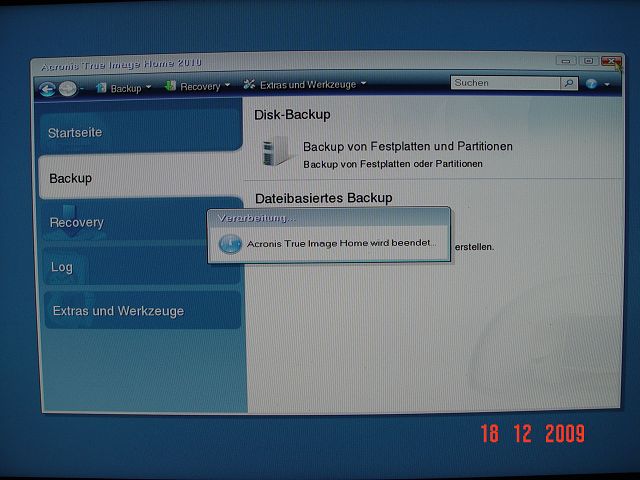Expand the Recovery toolbar dropdown arrow
Image resolution: width=640 pixels, height=480 pixels.
tap(227, 85)
